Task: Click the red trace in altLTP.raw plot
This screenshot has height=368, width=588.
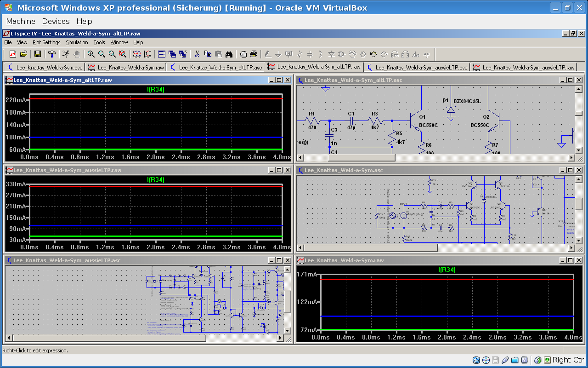Action: tap(156, 99)
